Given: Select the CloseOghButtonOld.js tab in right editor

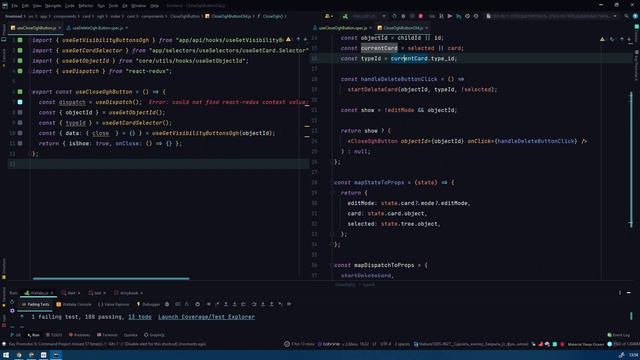Looking at the screenshot, I should [402, 28].
